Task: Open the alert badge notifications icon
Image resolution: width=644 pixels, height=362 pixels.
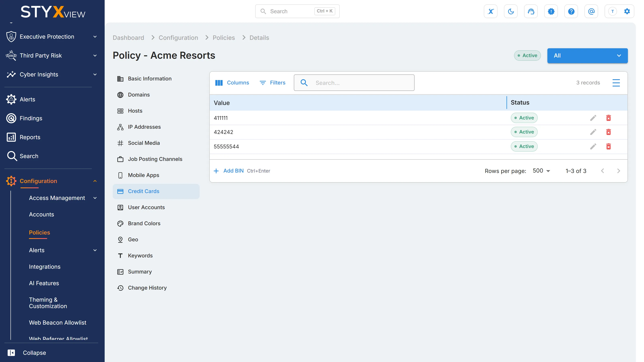Action: [551, 11]
